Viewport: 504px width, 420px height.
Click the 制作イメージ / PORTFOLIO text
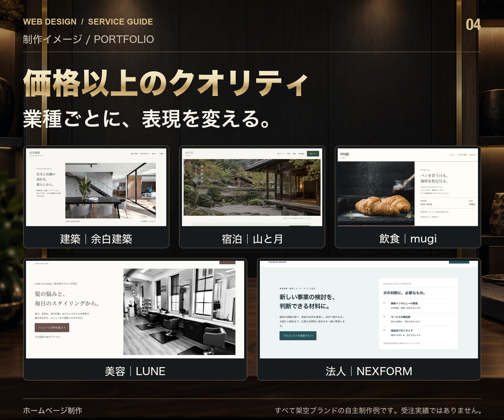pyautogui.click(x=88, y=39)
